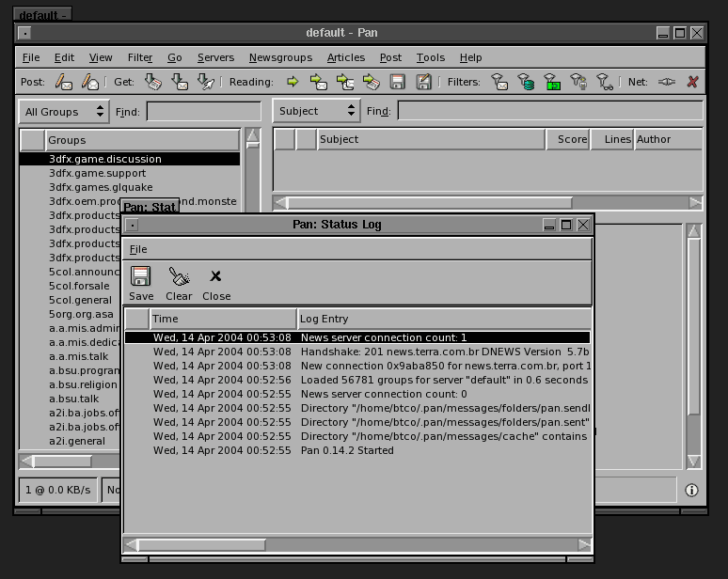Screen dimensions: 728x579
Task: Get new headers in subscribed groups icon
Action: tap(152, 82)
